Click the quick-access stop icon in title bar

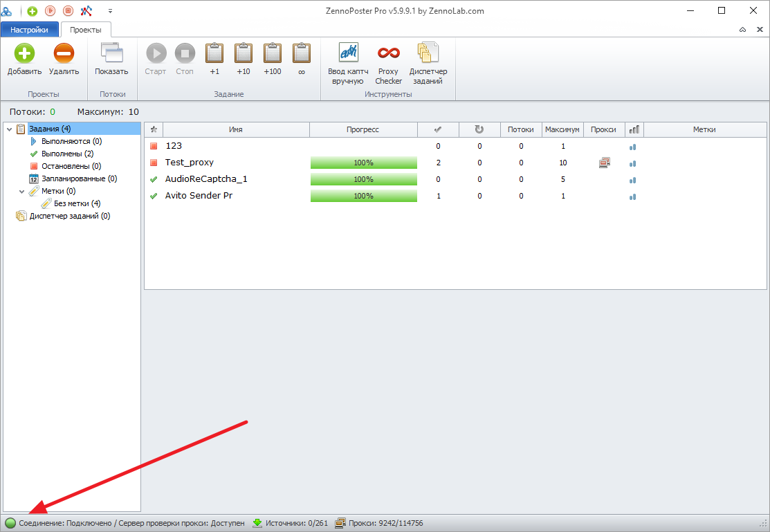(68, 11)
